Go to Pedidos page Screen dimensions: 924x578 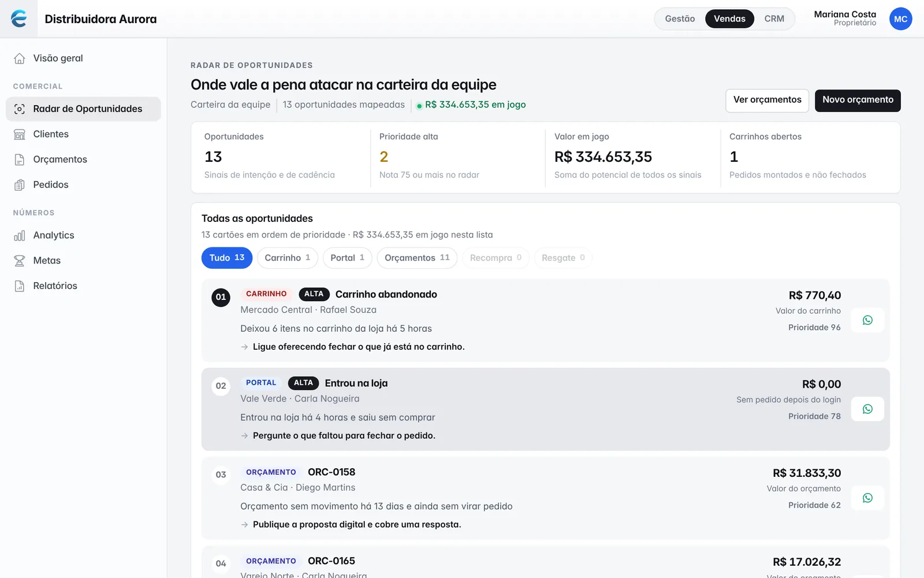(83, 185)
